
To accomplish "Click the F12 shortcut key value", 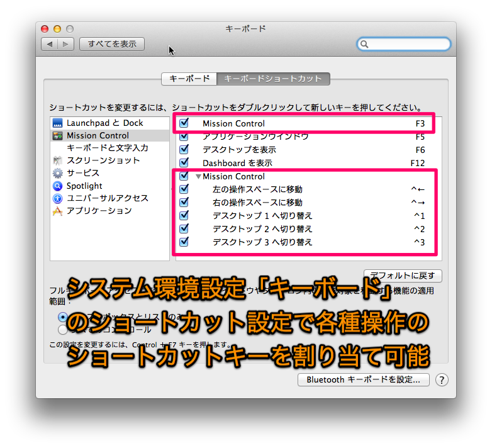I will (418, 163).
